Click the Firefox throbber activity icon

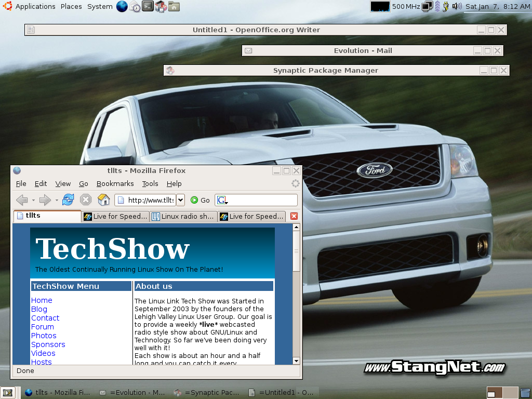coord(295,183)
